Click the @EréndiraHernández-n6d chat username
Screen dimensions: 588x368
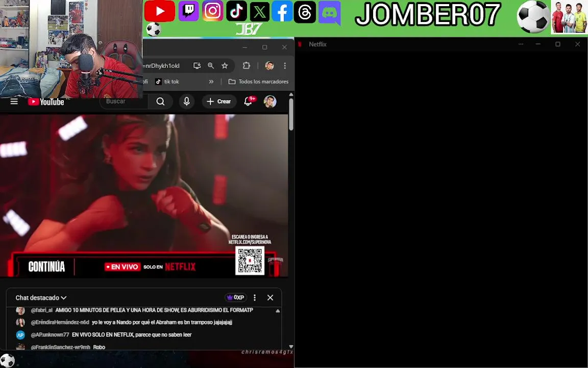click(60, 322)
